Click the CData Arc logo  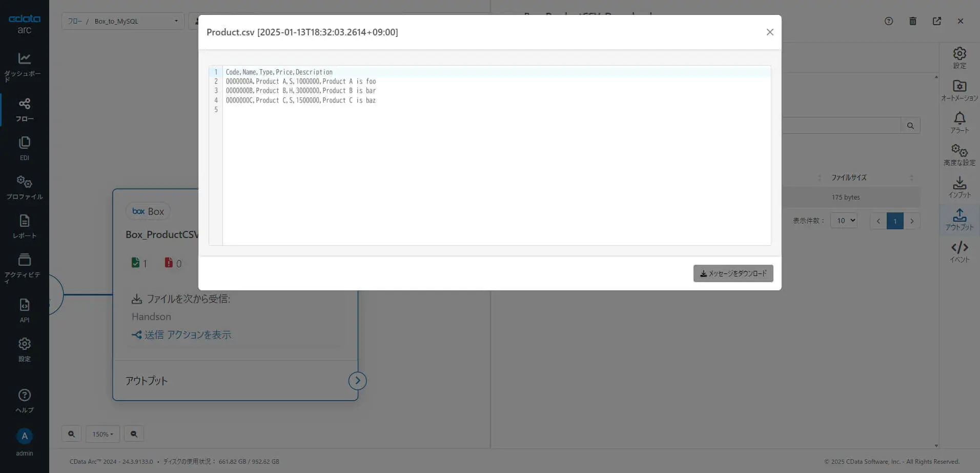click(24, 24)
